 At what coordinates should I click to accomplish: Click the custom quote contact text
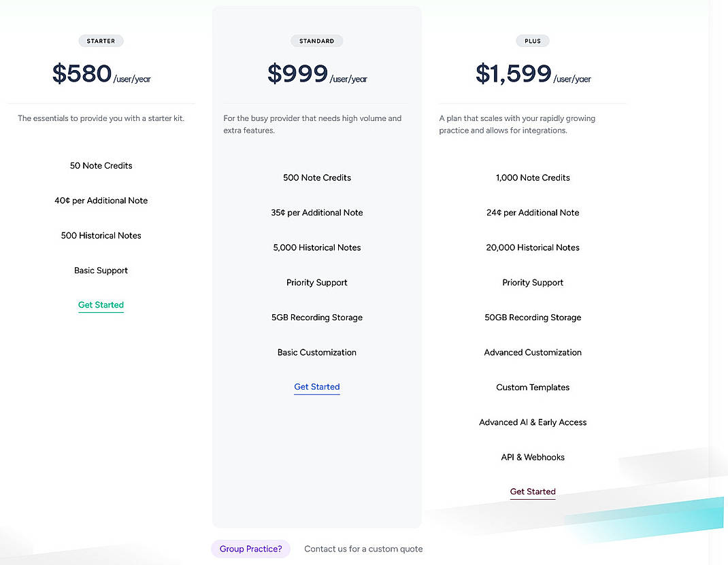363,549
